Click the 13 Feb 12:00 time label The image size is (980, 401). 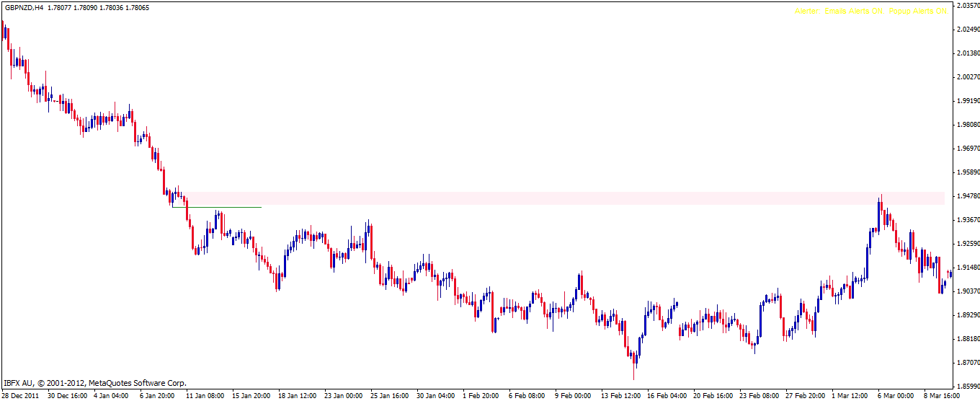tap(620, 396)
